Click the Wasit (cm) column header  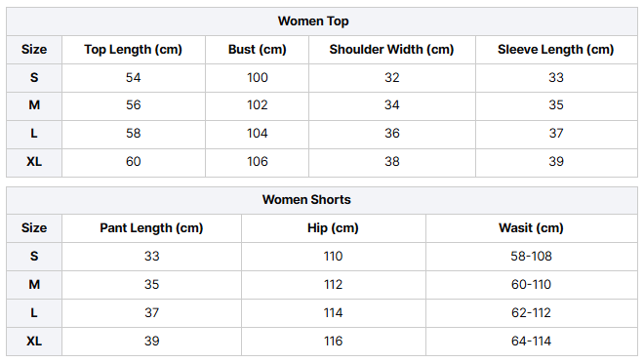pos(531,228)
